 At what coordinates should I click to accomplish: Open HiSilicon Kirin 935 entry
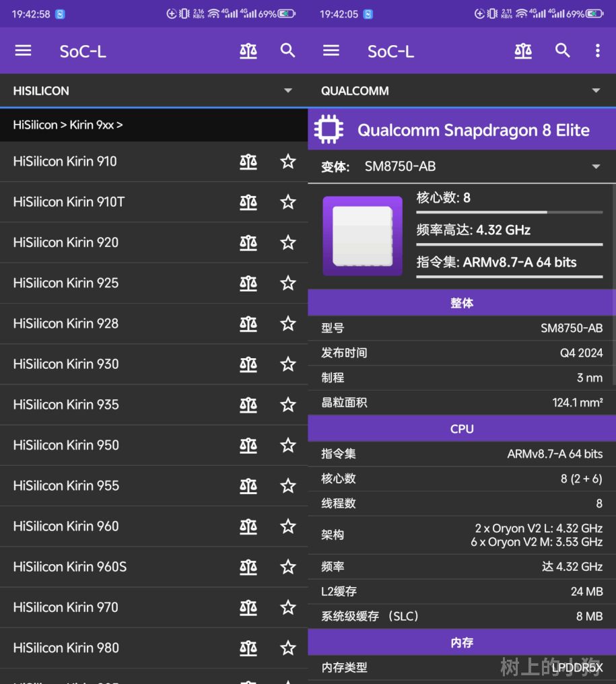pos(66,405)
